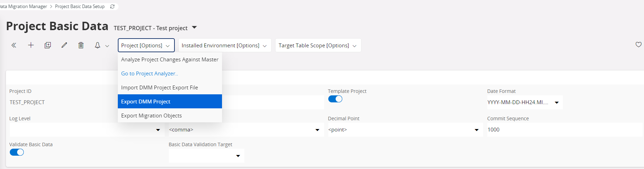Click the collapse double-chevron icon
Screen dimensions: 644x169
tap(14, 45)
